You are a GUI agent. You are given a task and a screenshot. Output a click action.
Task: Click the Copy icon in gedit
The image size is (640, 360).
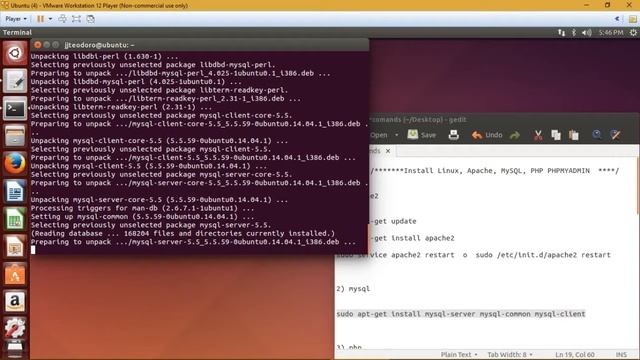(x=556, y=135)
